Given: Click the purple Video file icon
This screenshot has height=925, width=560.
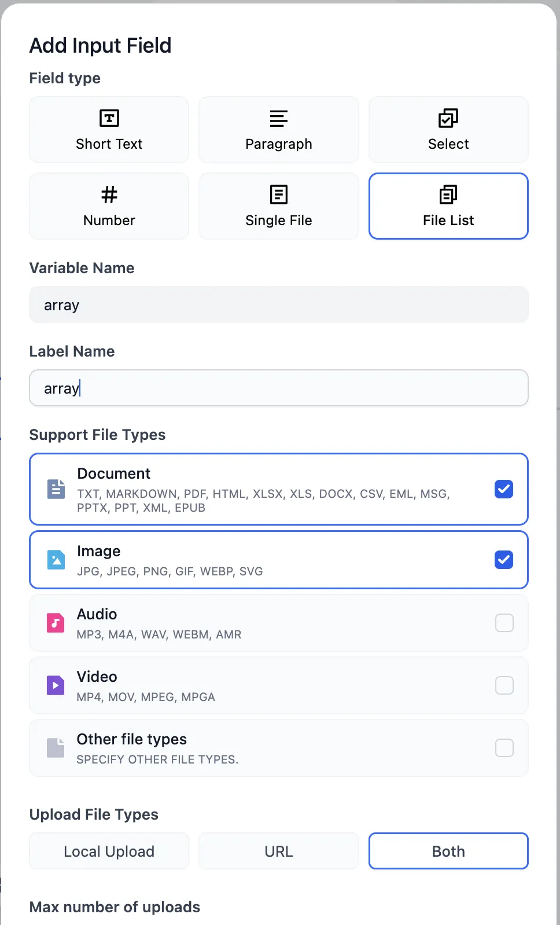Looking at the screenshot, I should (56, 685).
